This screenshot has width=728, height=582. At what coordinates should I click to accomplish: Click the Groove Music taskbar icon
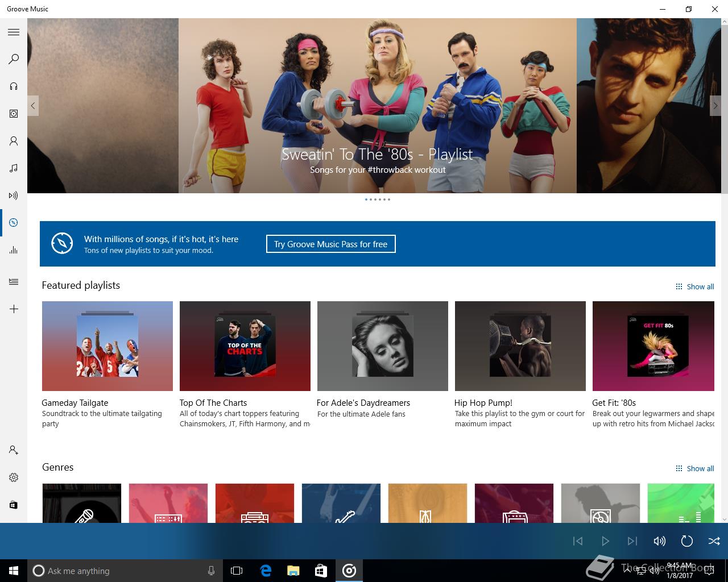coord(349,571)
